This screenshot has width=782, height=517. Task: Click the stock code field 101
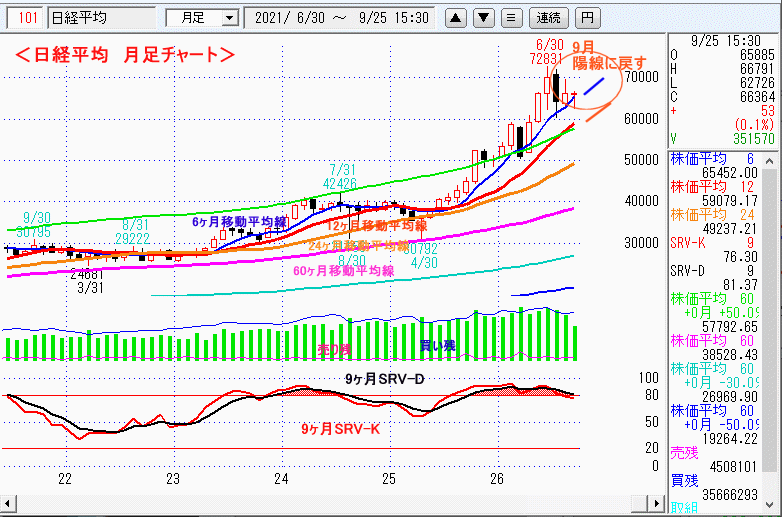tap(25, 18)
